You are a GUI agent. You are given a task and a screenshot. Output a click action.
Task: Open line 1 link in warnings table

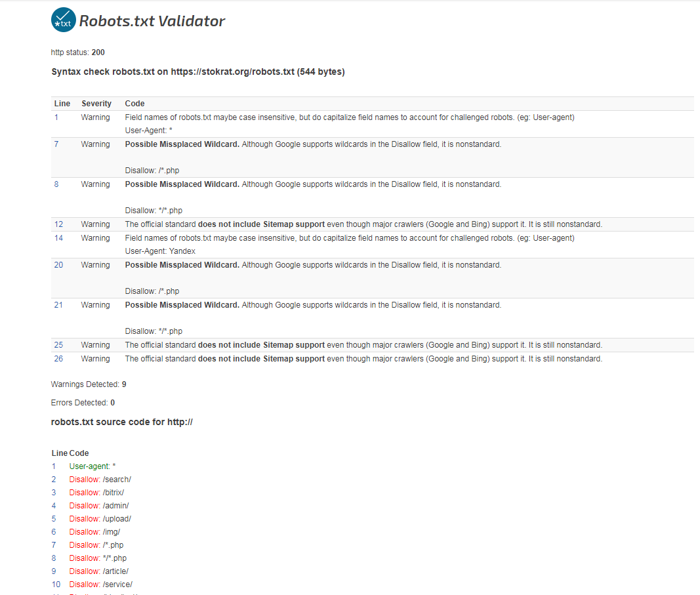(x=56, y=117)
